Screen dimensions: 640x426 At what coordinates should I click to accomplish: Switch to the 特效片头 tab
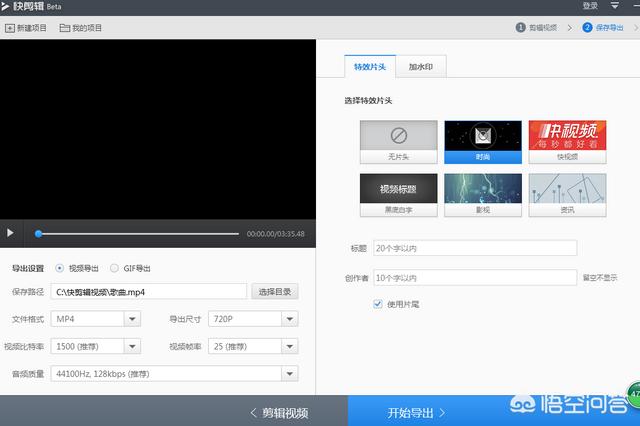coord(369,67)
